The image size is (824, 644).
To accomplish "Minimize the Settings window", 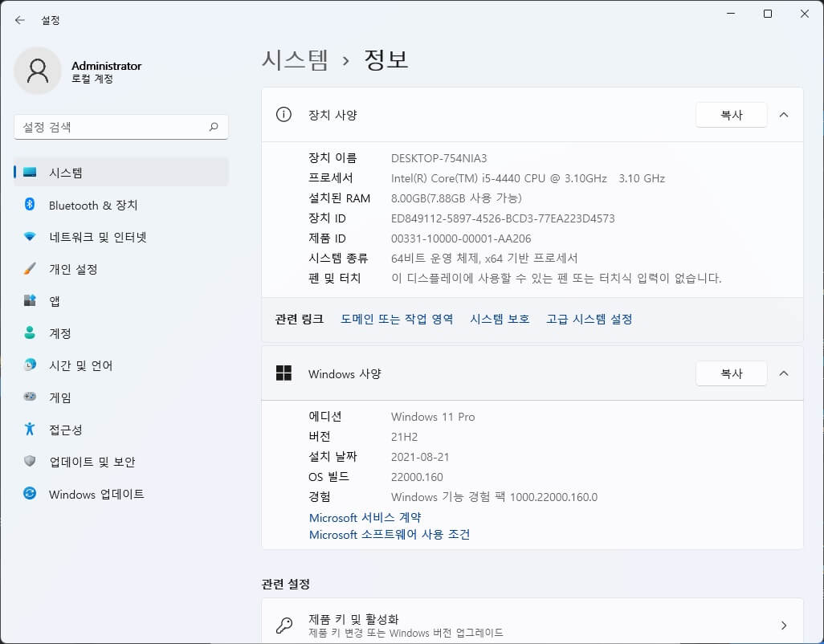I will (x=731, y=14).
